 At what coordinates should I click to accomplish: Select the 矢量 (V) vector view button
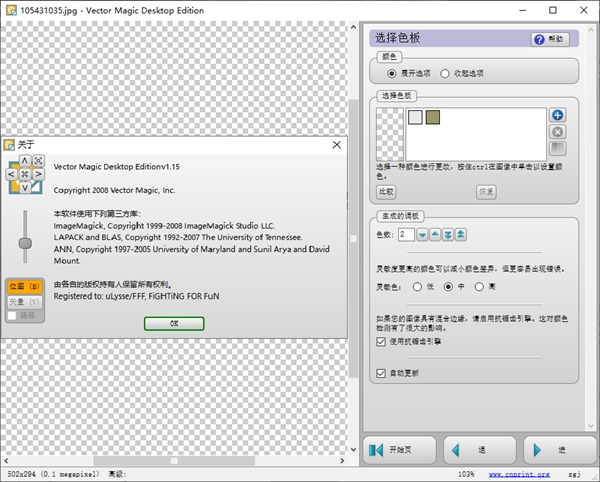[24, 302]
